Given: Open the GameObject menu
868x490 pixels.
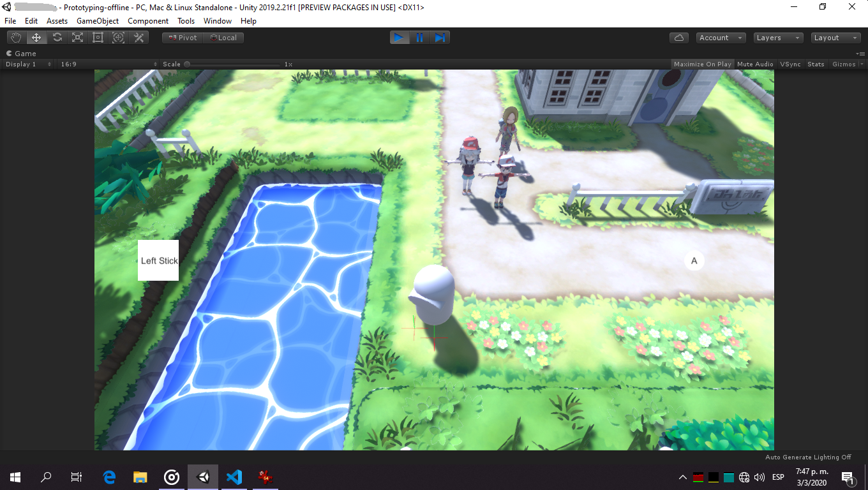Looking at the screenshot, I should (98, 21).
